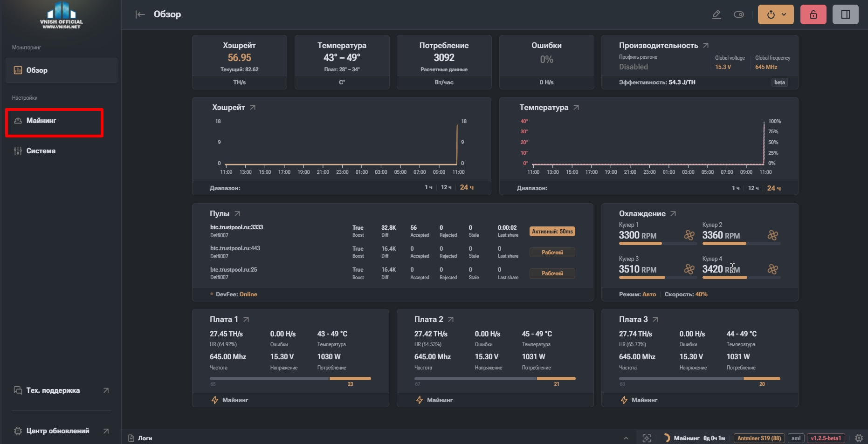This screenshot has width=868, height=444.
Task: Click Плата 1 chip progress bar
Action: point(290,379)
